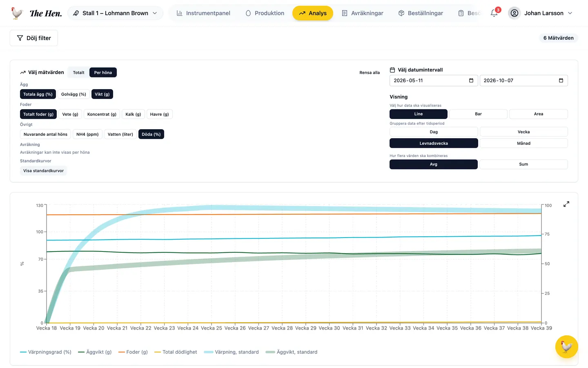Open the Produktion page
This screenshot has height=368, width=588.
265,13
